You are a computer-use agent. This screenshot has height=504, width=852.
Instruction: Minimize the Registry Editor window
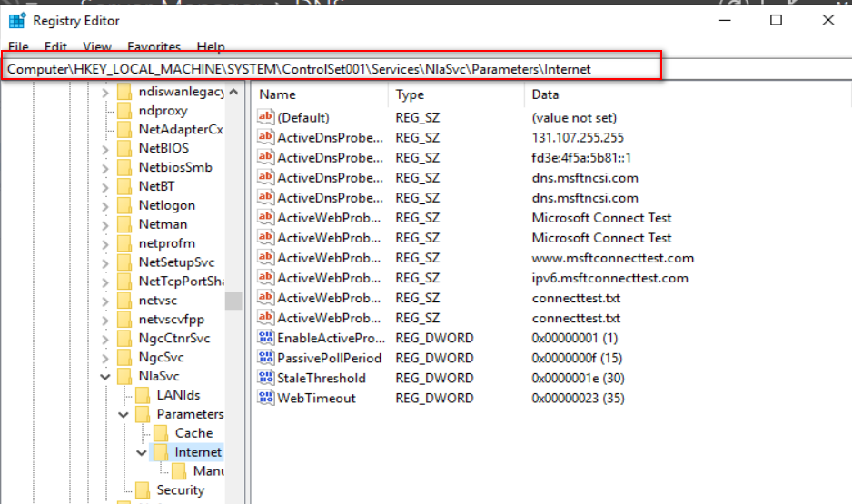[x=725, y=20]
